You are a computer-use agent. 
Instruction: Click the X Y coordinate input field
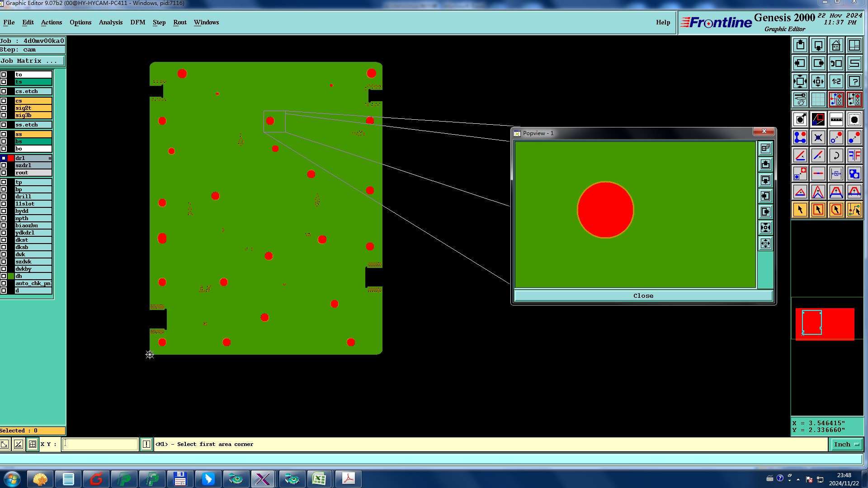pyautogui.click(x=100, y=445)
